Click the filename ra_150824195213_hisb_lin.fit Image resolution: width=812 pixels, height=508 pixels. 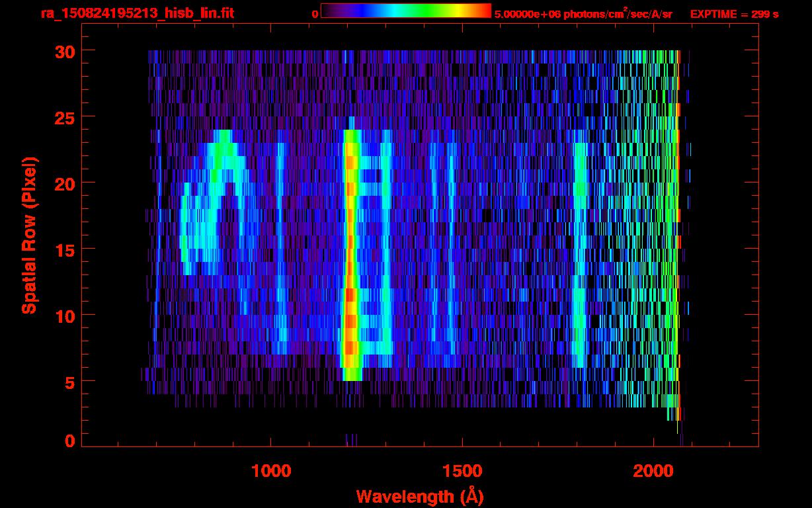coord(137,13)
